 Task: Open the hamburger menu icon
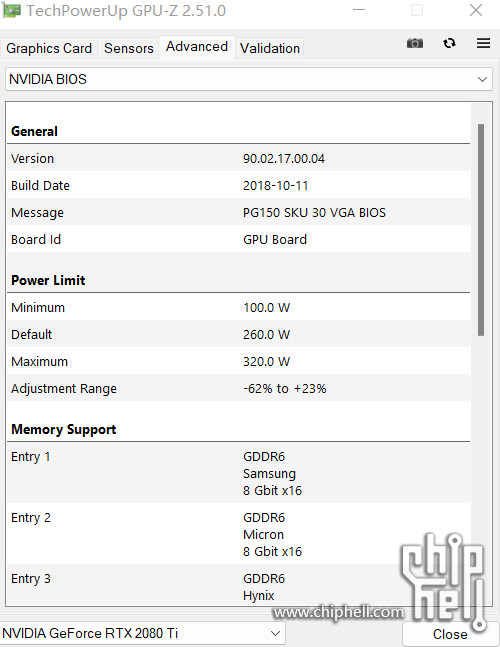[x=483, y=43]
